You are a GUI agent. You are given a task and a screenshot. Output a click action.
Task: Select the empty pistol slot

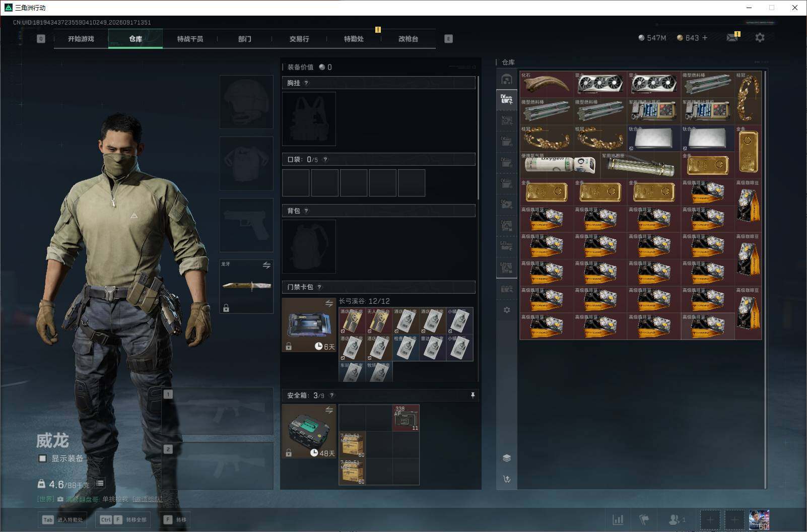click(246, 225)
